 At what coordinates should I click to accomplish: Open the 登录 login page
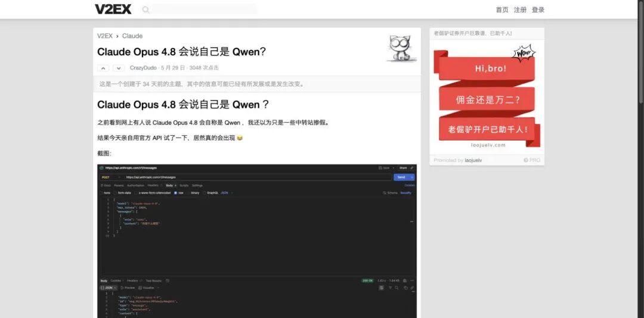pos(538,10)
